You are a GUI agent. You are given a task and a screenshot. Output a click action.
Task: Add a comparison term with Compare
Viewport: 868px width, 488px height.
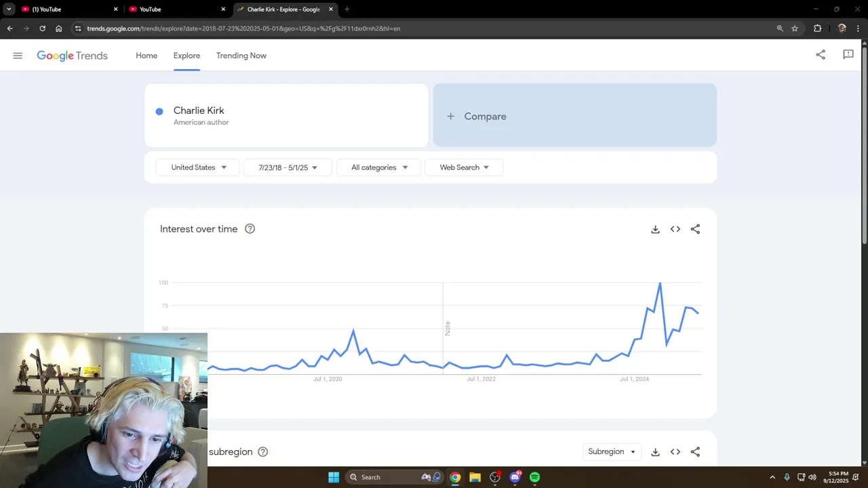tap(575, 115)
